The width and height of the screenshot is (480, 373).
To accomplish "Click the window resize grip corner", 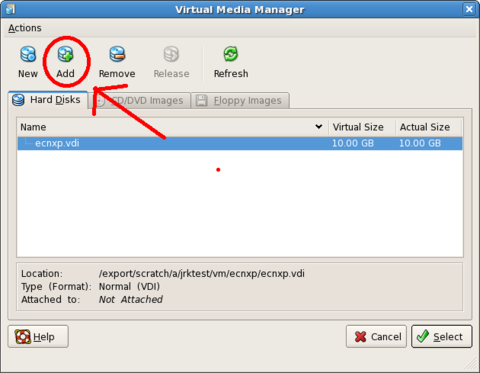I will point(472,365).
